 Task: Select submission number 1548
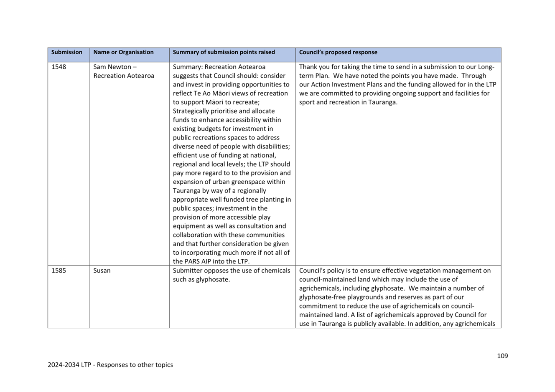click(x=59, y=67)
